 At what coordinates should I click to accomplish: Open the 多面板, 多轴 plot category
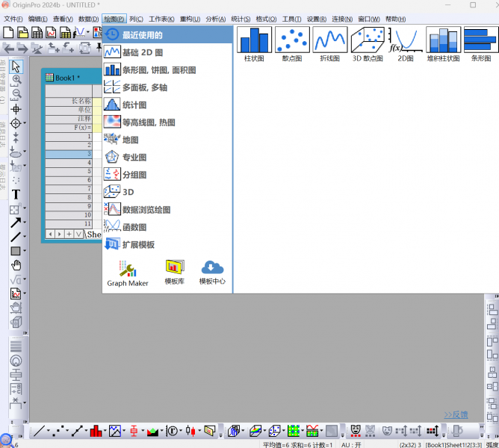click(x=168, y=87)
